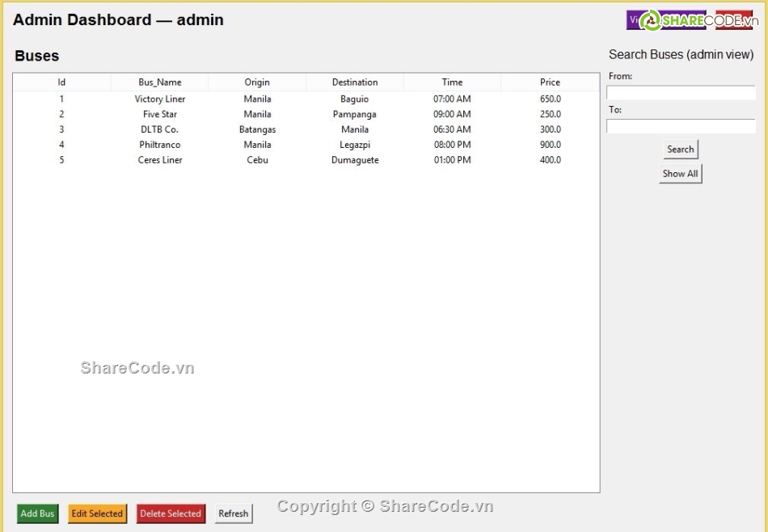Viewport: 768px width, 532px height.
Task: Focus the From search input field
Action: (x=681, y=93)
